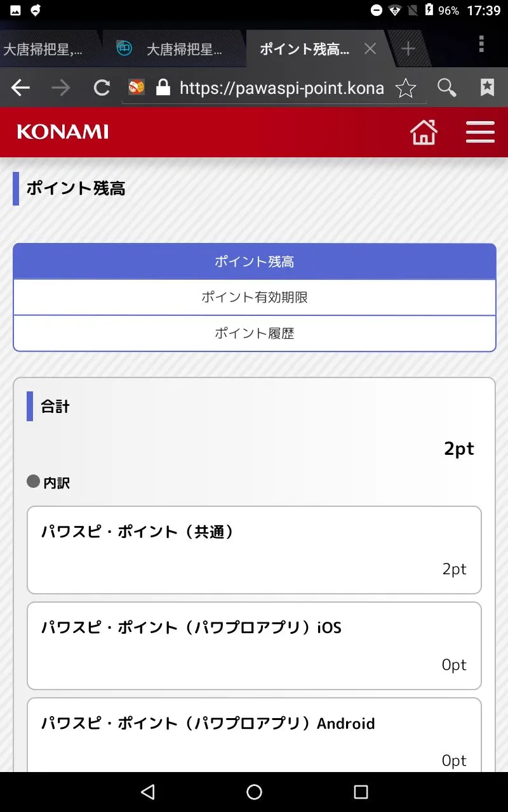Tap the address bar URL field

tap(281, 88)
